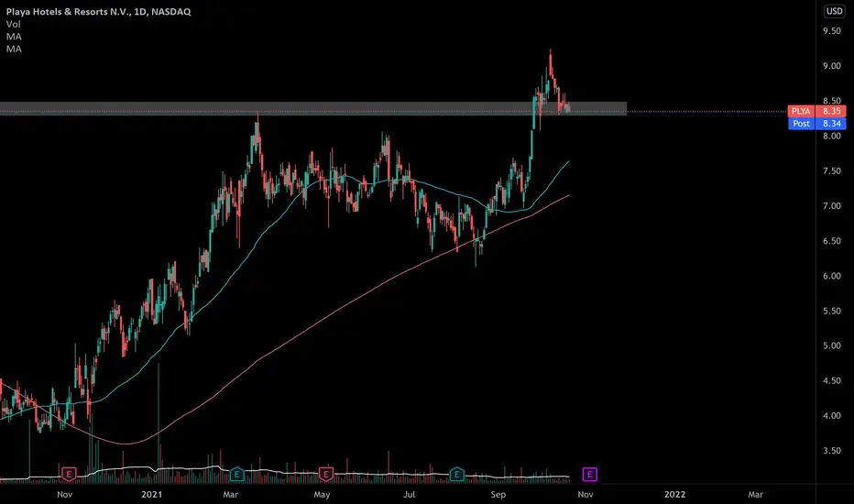This screenshot has width=854, height=504.
Task: Select the gray horizontal resistance zone rectangle
Action: click(x=313, y=108)
